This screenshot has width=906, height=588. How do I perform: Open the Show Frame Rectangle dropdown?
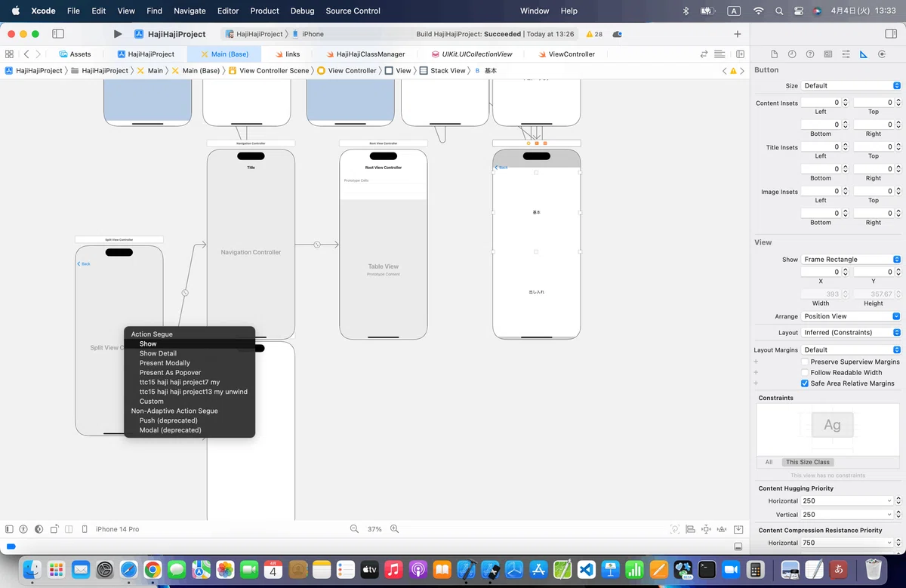(x=851, y=259)
